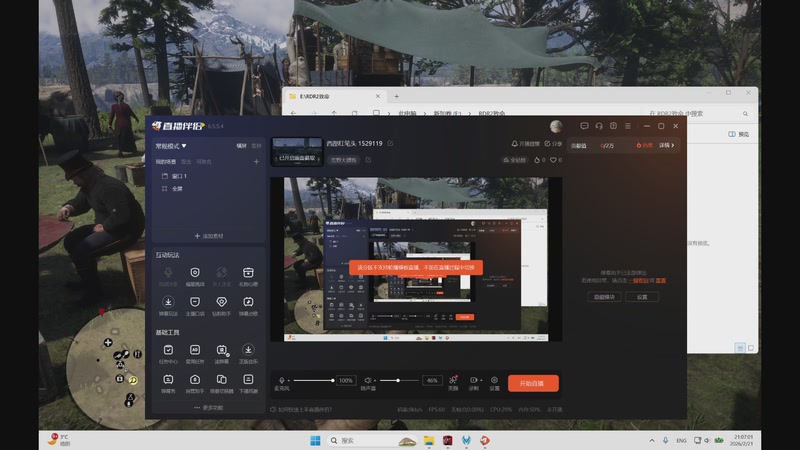Open 场景切换器 scene switcher tool
Screen dimensions: 800x450
[221, 383]
